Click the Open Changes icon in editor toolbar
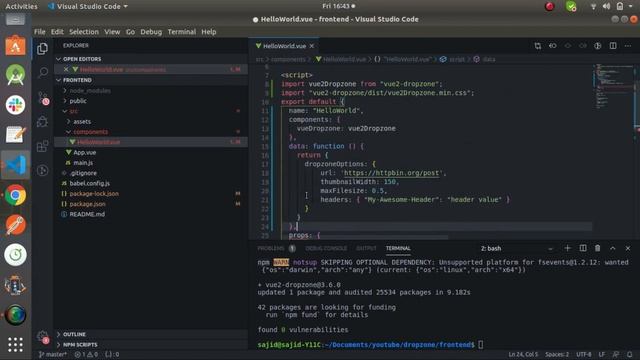Viewport: 640px width, 360px height. click(x=538, y=46)
